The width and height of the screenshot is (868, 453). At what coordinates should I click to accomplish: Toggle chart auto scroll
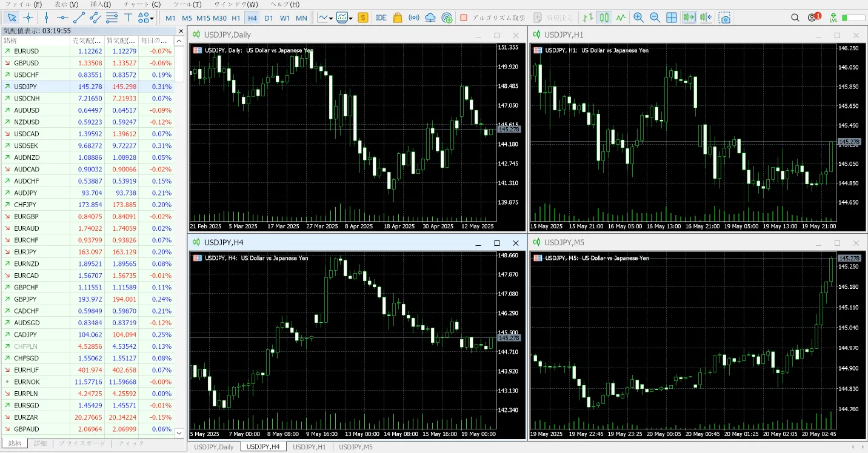[x=689, y=18]
